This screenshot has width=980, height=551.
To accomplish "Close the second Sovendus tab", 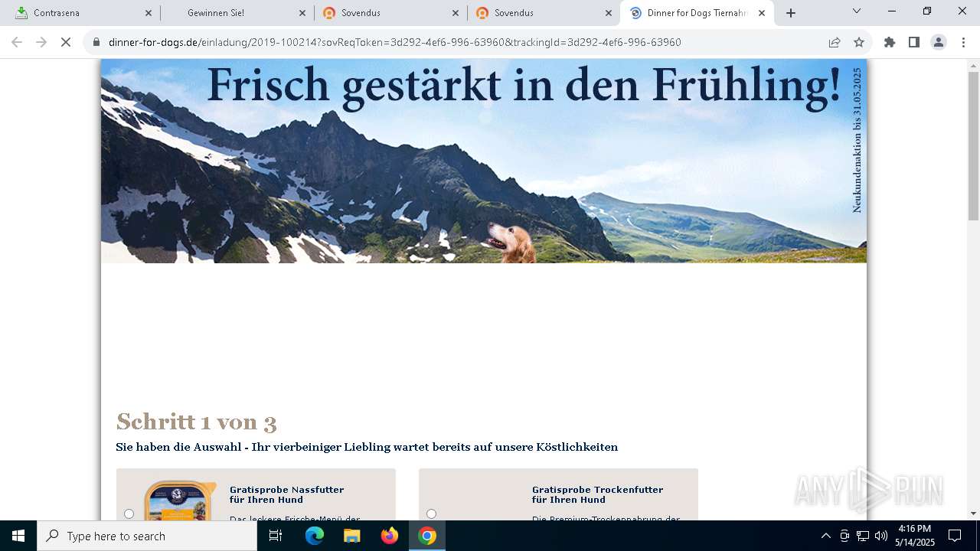I will 609,13.
